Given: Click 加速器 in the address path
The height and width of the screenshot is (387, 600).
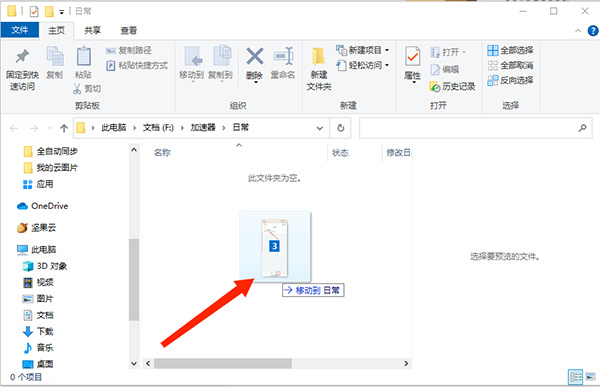Looking at the screenshot, I should click(203, 127).
